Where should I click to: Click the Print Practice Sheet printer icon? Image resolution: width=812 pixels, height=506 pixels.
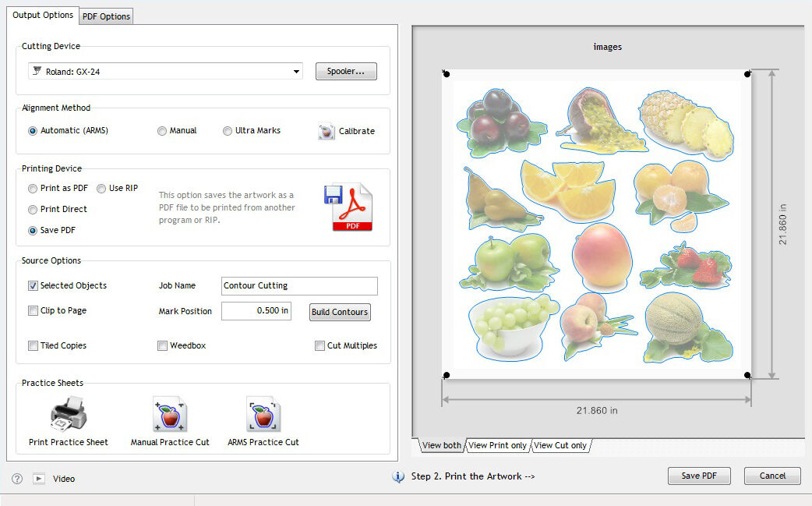[x=68, y=415]
